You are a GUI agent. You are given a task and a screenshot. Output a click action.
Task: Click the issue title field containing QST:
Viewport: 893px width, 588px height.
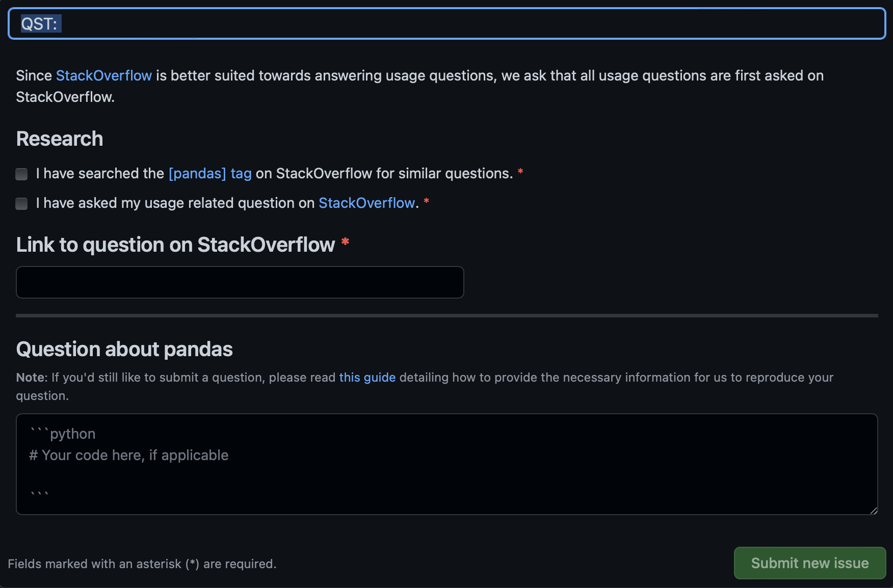(446, 24)
